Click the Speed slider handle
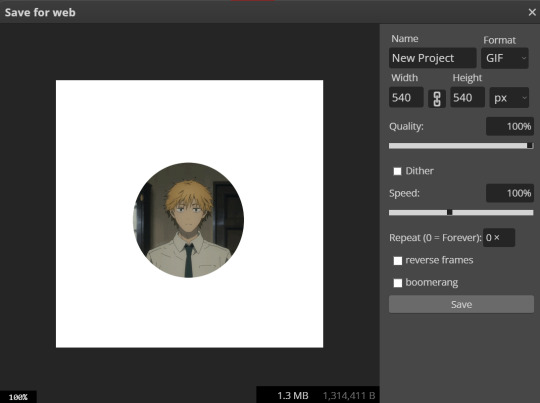The image size is (540, 403). click(x=449, y=212)
